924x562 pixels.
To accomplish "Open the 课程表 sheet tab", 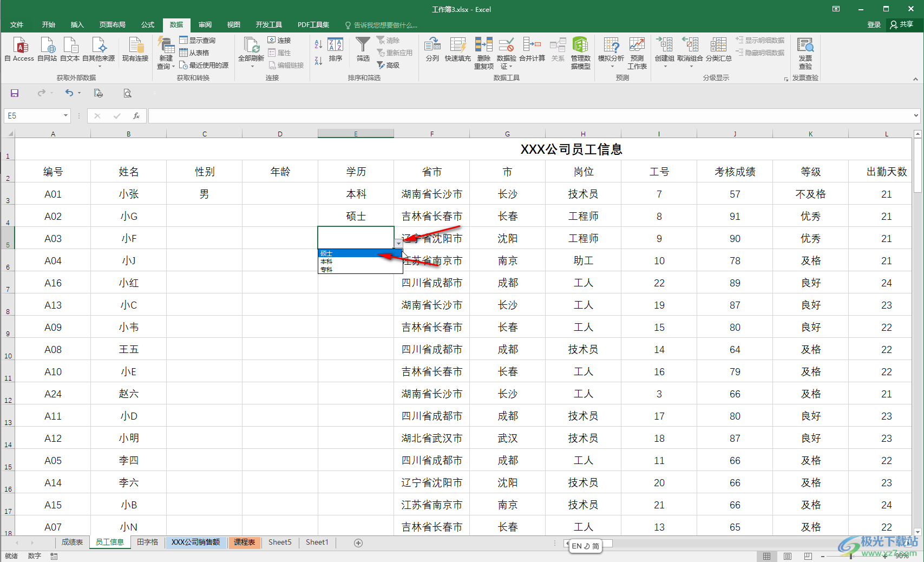I will [244, 542].
